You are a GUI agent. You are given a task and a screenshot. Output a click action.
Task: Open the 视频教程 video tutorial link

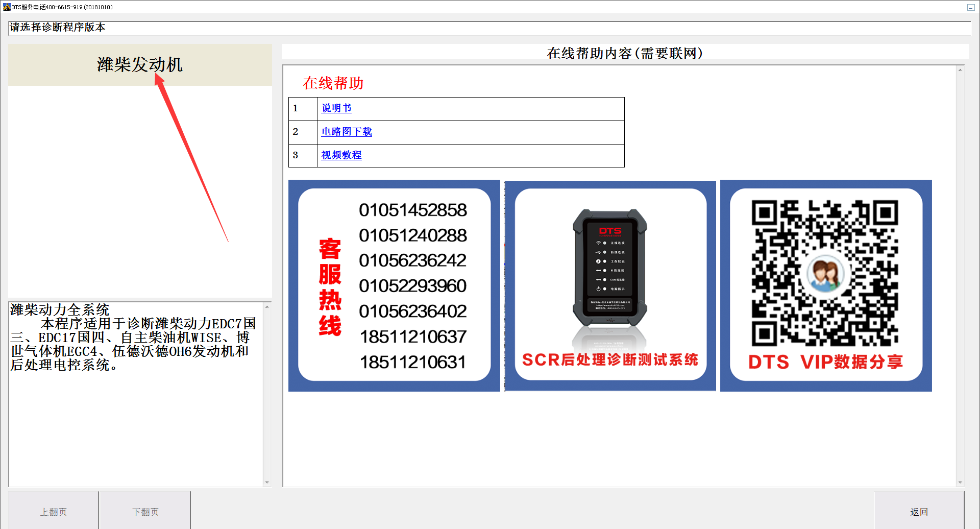[x=341, y=155]
